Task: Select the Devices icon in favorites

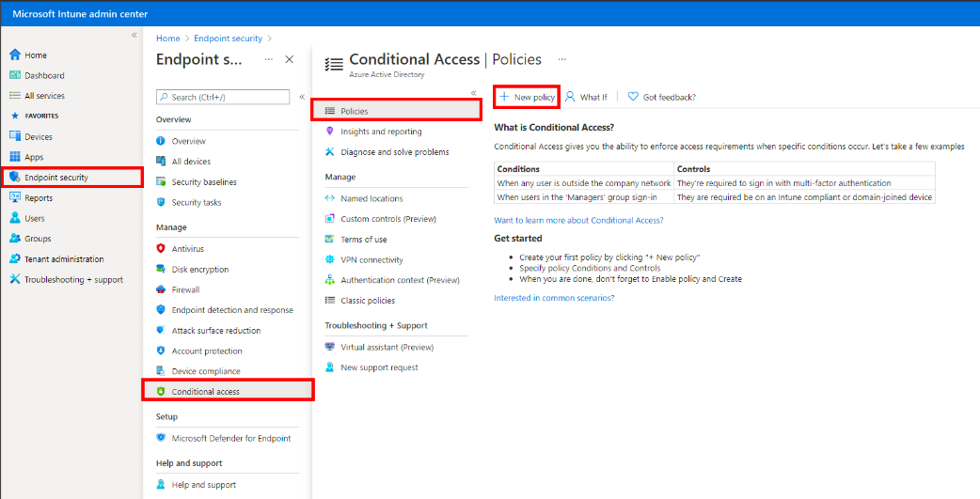Action: tap(15, 137)
